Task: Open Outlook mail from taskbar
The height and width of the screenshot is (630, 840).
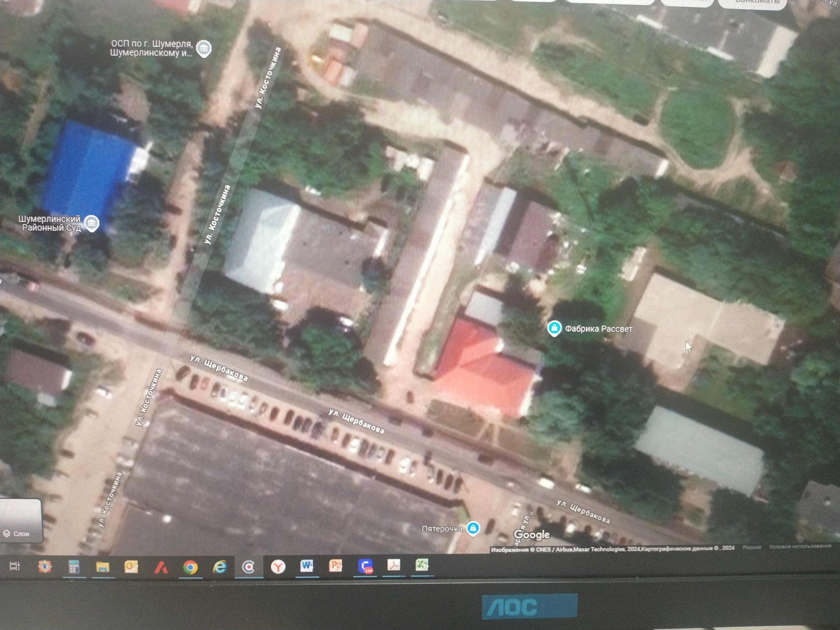Action: coord(131,567)
